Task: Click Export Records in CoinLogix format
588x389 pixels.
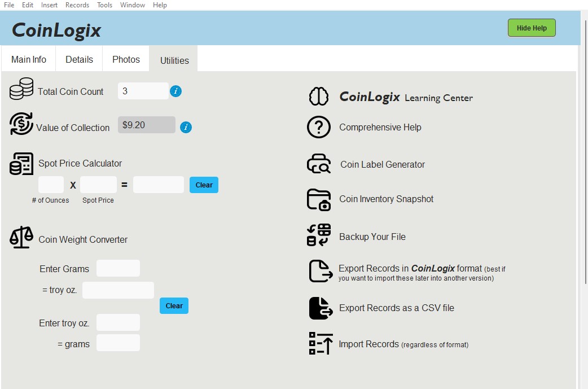Action: [x=422, y=273]
